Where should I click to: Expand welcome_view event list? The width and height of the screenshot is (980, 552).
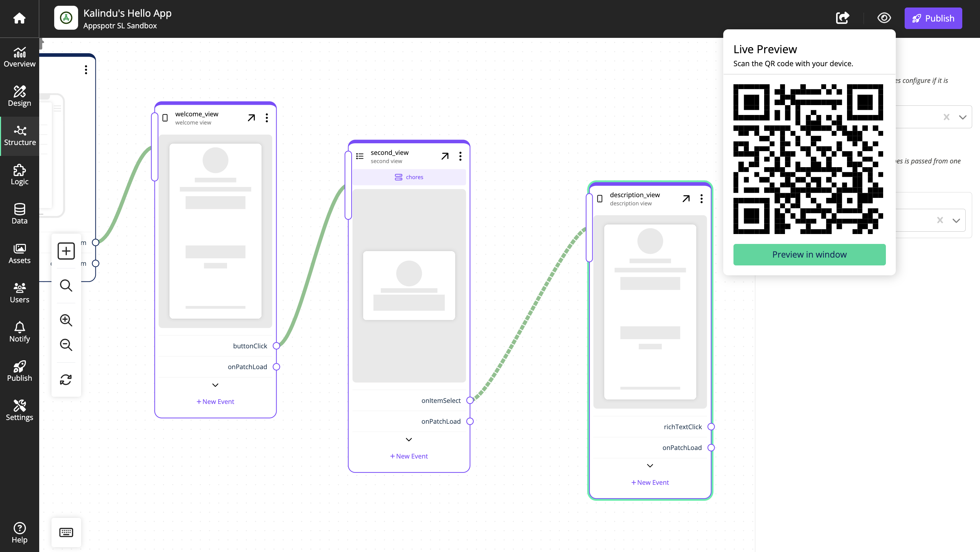click(216, 385)
